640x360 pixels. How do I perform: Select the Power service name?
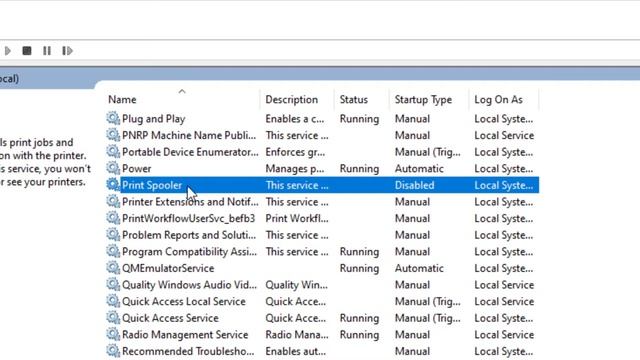click(x=136, y=169)
